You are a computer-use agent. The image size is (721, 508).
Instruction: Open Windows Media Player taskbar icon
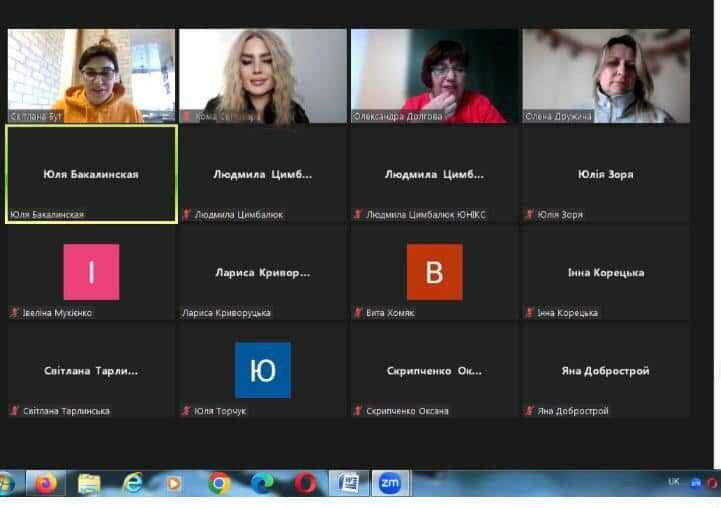pyautogui.click(x=175, y=484)
